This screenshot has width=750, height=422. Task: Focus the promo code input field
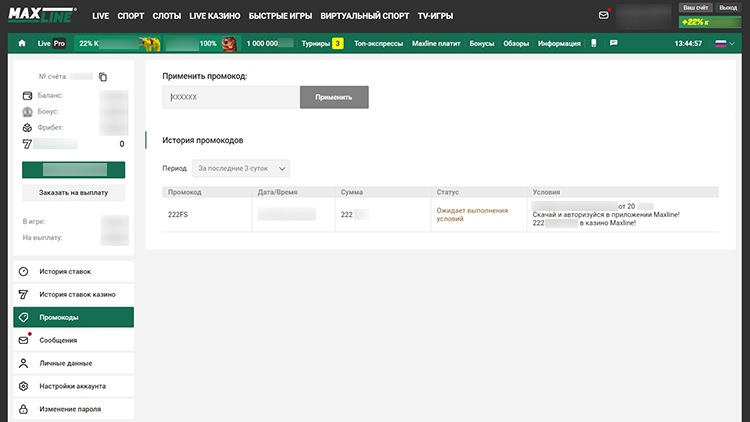coord(231,97)
